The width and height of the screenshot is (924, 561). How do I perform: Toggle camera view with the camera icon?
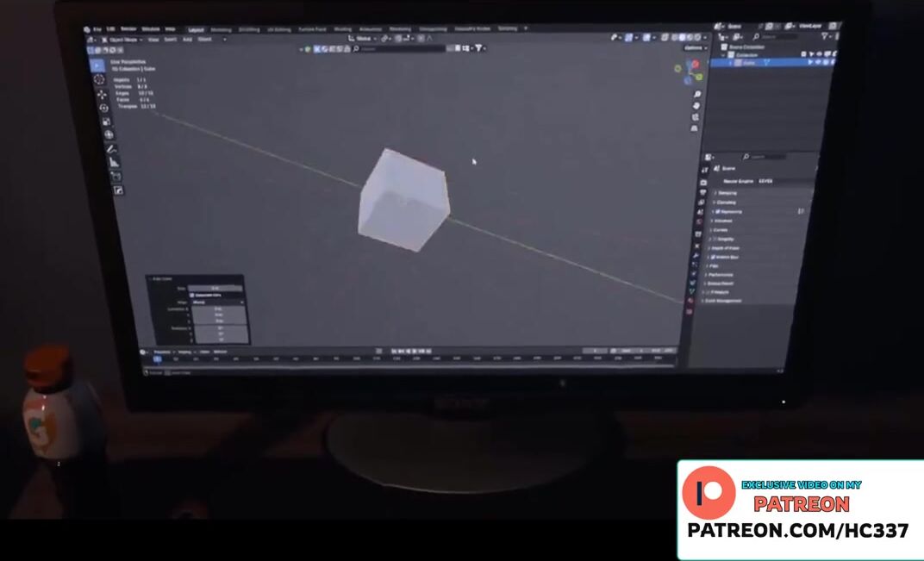click(x=696, y=116)
